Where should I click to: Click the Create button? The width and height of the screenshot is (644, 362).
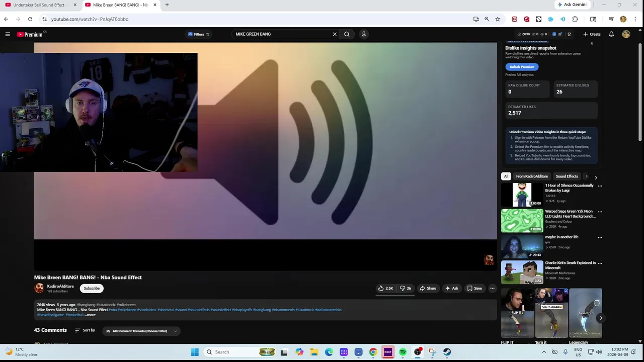pos(592,34)
